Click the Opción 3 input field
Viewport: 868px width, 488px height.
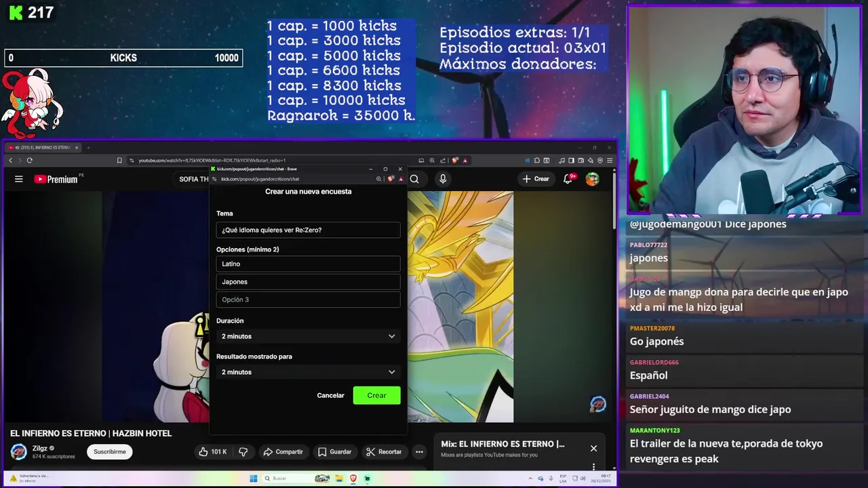tap(308, 300)
